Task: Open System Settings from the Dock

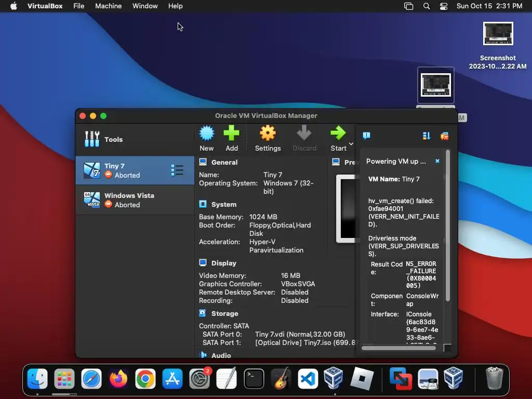Action: click(199, 379)
